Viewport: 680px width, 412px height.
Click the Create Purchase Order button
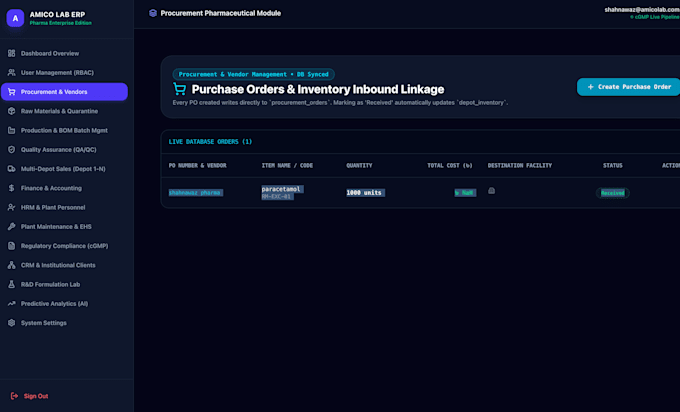tap(629, 87)
